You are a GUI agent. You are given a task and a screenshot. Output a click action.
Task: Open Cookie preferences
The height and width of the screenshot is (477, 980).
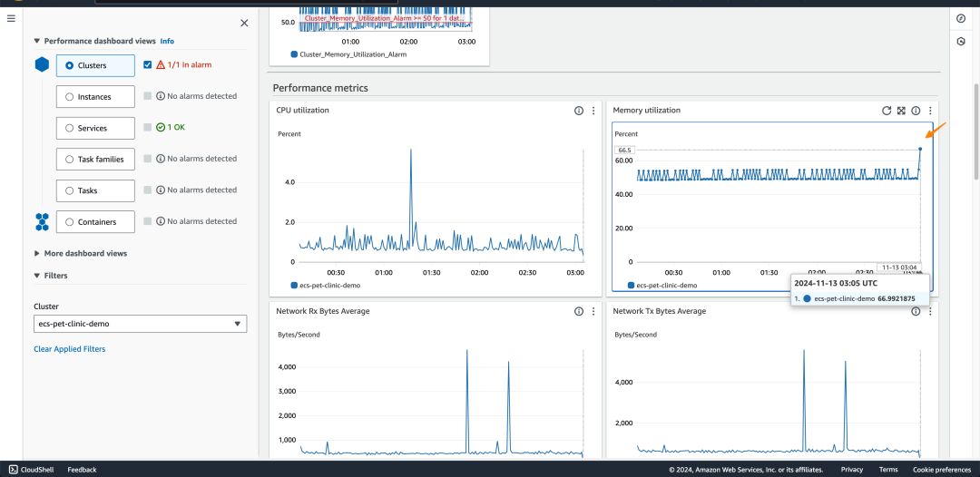click(942, 470)
